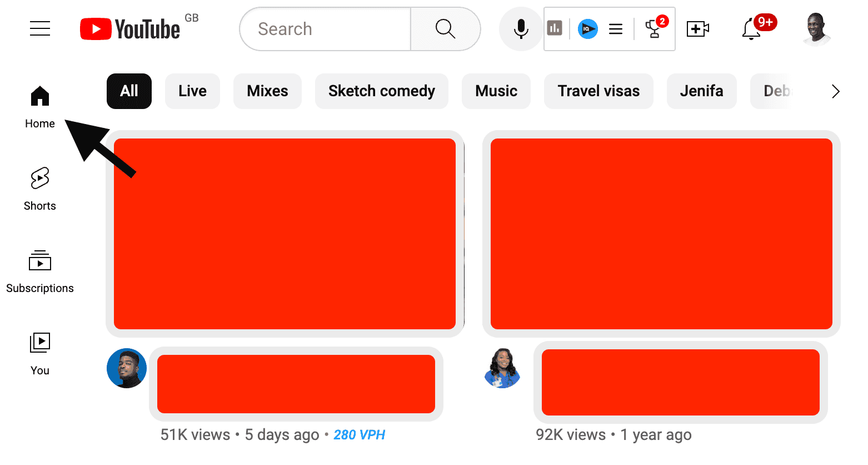
Task: Open the vidIQ extension
Action: pos(588,29)
